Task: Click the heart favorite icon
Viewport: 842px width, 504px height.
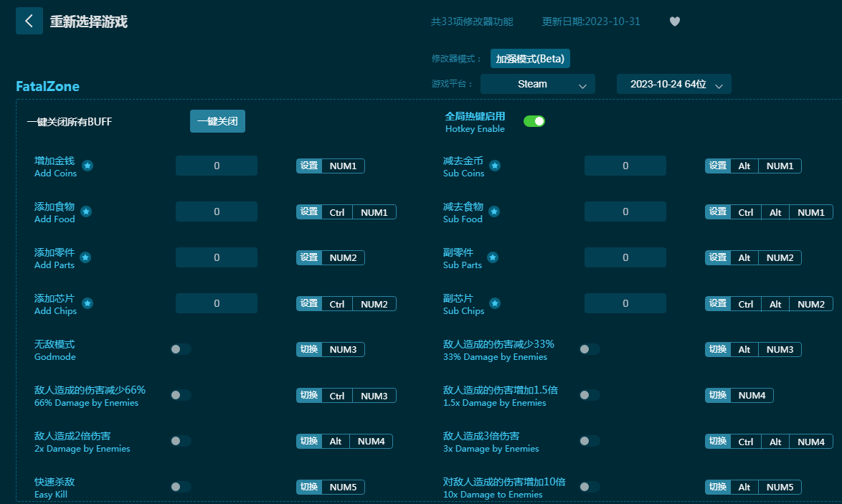Action: click(x=674, y=22)
